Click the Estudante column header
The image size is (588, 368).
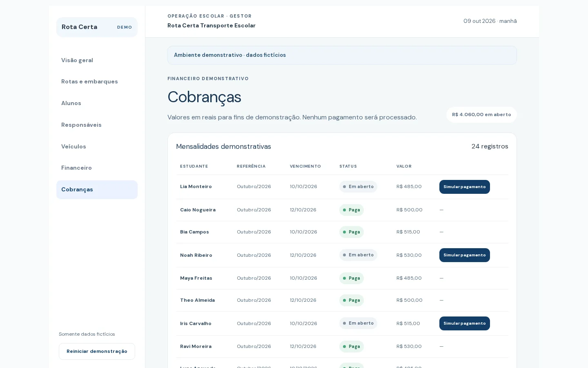pyautogui.click(x=194, y=166)
